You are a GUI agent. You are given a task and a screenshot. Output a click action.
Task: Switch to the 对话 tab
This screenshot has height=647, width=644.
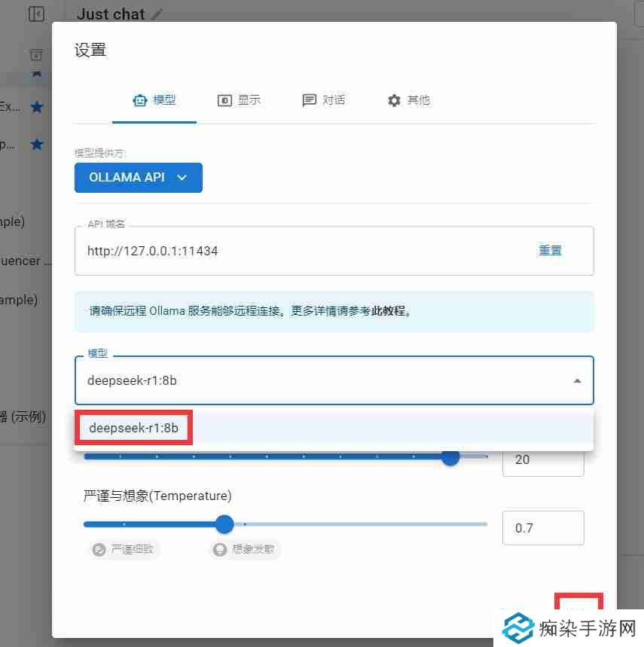(324, 99)
